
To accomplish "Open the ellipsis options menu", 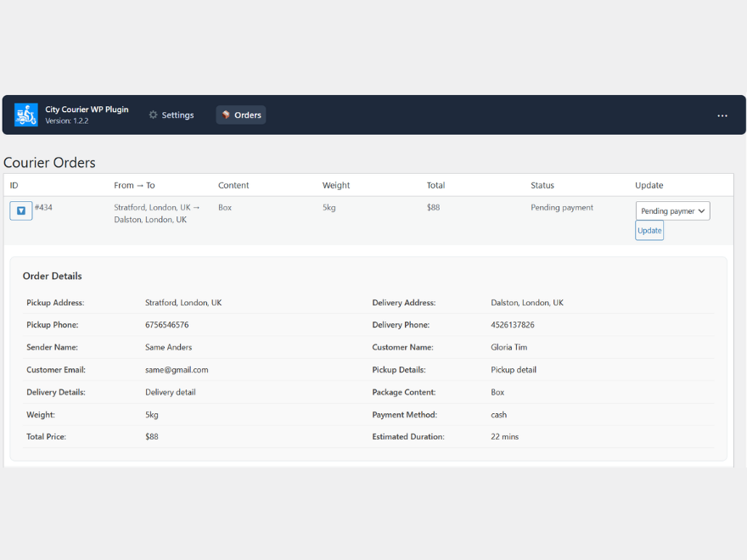I will (x=722, y=115).
